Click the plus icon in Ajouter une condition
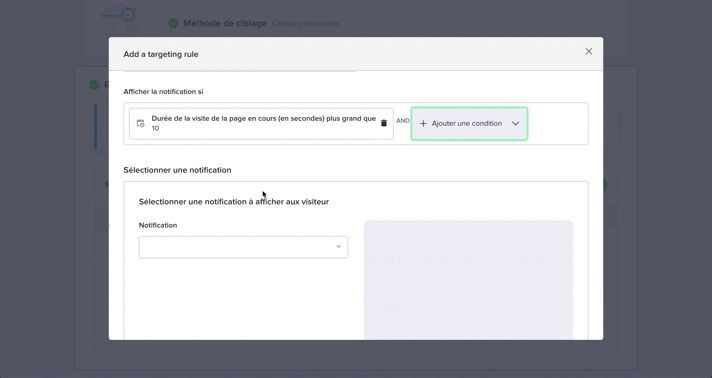This screenshot has width=712, height=378. point(423,124)
